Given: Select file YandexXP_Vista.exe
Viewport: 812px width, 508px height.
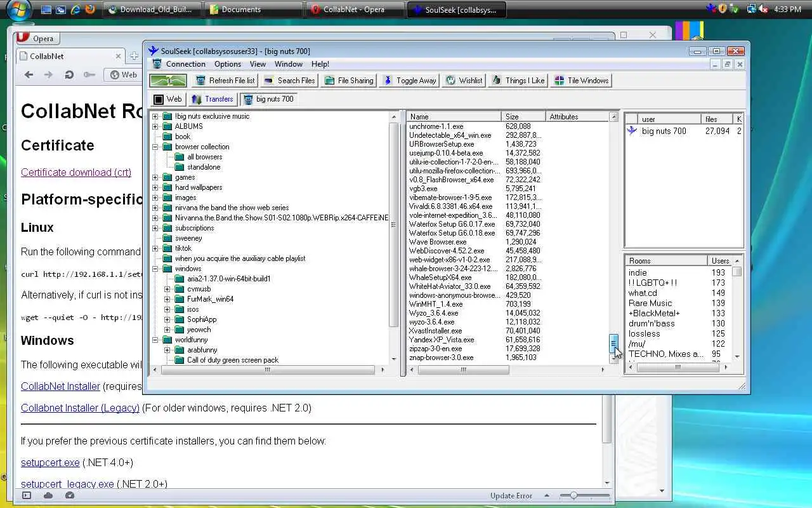Looking at the screenshot, I should click(442, 340).
